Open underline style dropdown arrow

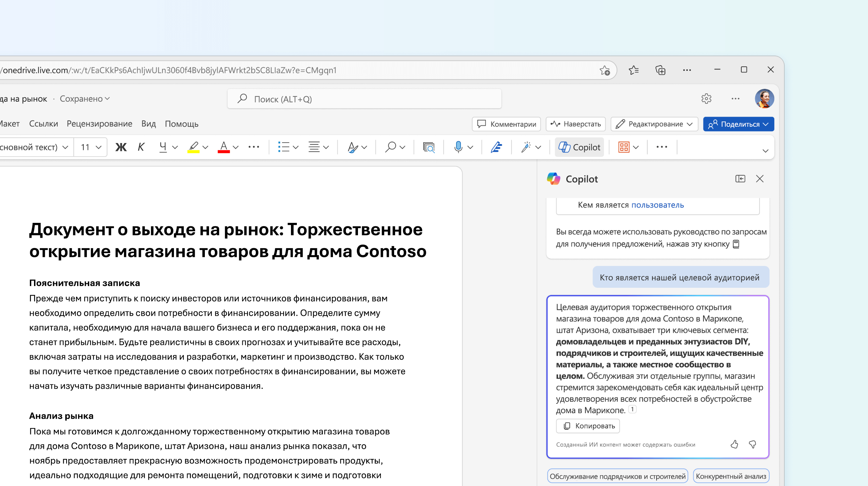tap(175, 147)
